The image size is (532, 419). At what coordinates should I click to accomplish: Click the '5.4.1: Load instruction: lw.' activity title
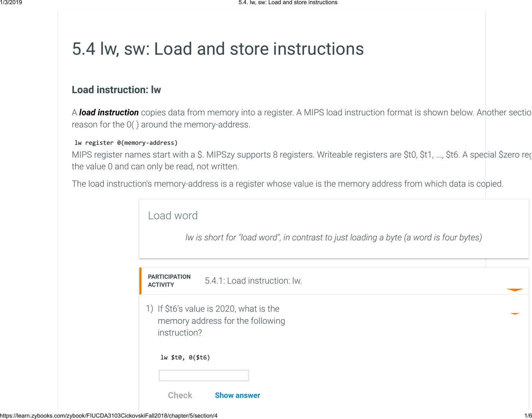coord(253,280)
